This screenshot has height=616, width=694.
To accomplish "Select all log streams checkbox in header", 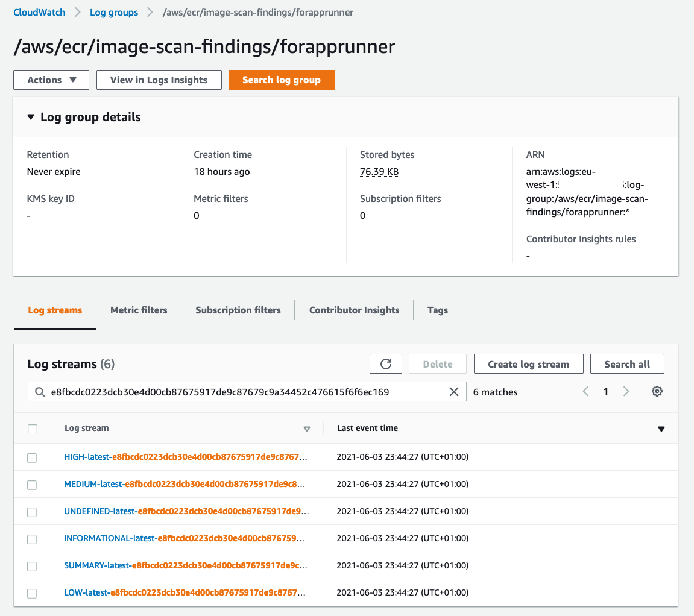I will pos(33,429).
